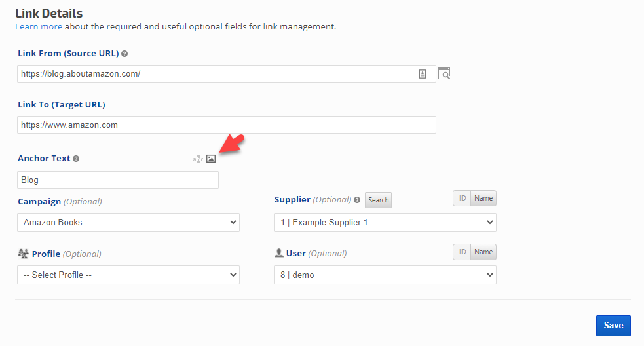Open the Source URL browse preview icon
644x346 pixels.
point(444,74)
